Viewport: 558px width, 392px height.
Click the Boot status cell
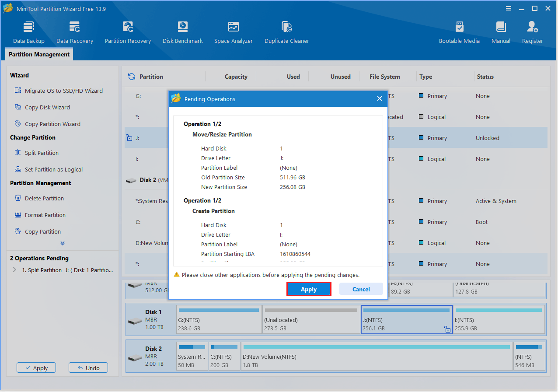point(481,222)
